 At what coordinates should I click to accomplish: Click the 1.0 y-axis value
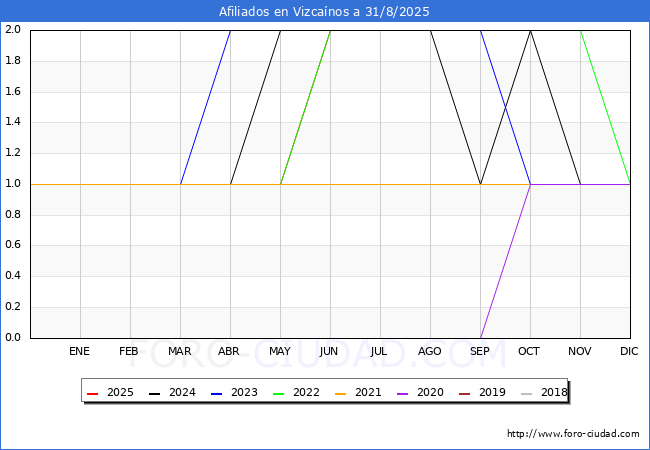click(x=13, y=183)
